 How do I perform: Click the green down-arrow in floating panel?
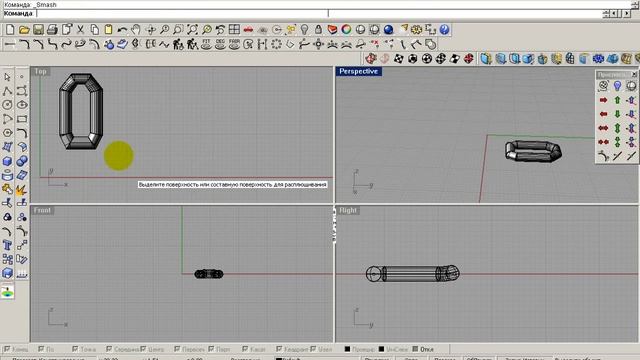pos(617,114)
